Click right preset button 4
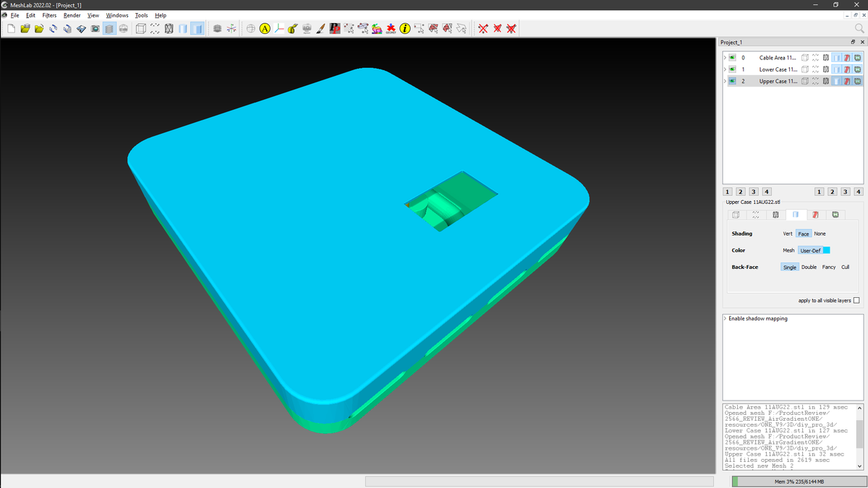Viewport: 868px width, 488px height. (x=859, y=192)
